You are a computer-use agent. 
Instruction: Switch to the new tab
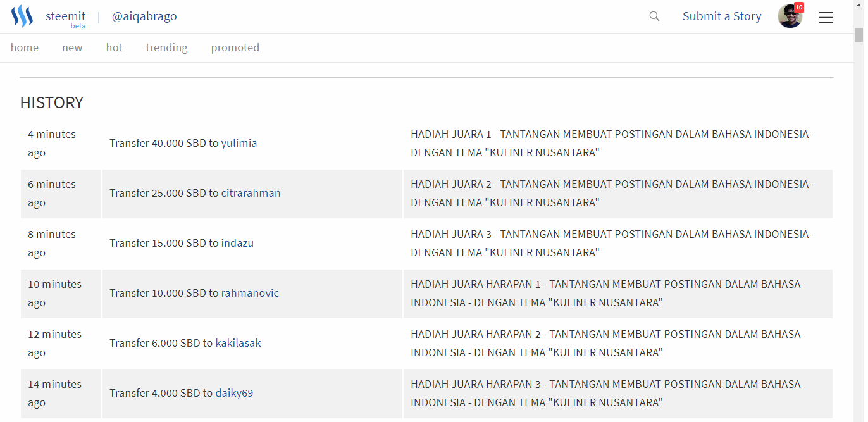tap(72, 47)
